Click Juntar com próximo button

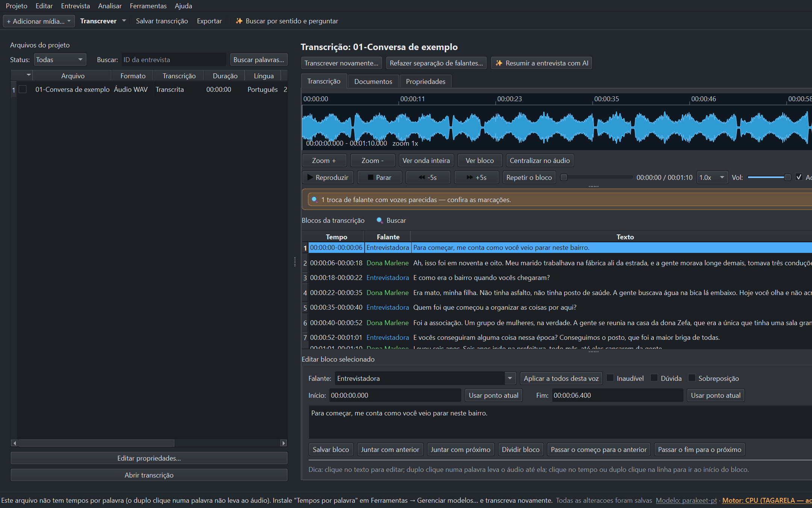(x=460, y=450)
